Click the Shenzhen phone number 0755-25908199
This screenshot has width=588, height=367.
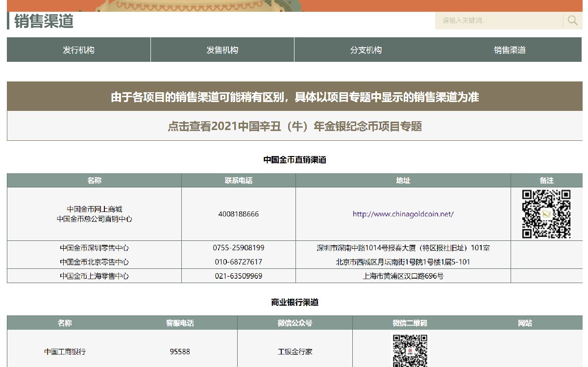(x=238, y=248)
